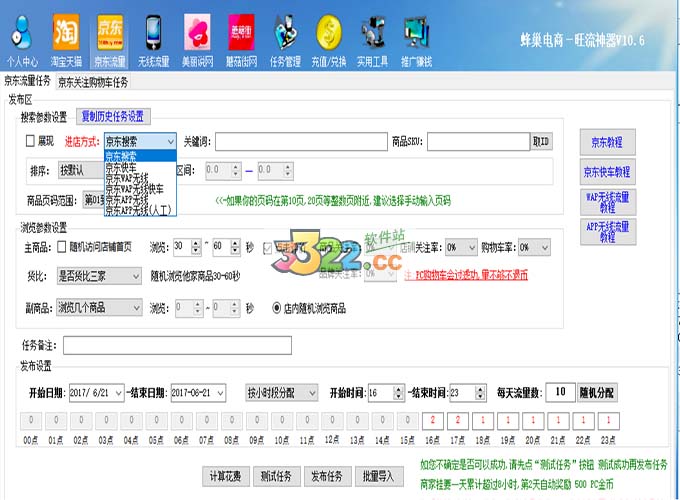Open the 实用工具 tools icon
Viewport: 680px width, 500px height.
(373, 41)
